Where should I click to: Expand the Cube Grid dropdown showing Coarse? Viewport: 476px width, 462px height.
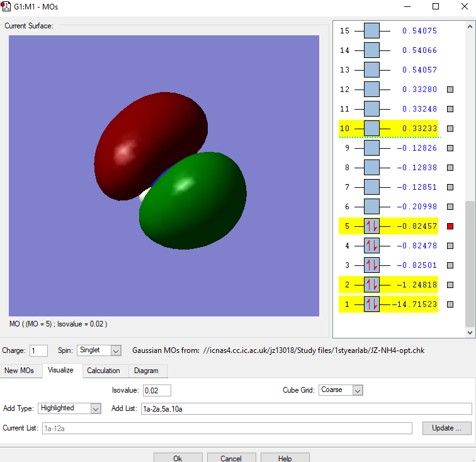(341, 390)
